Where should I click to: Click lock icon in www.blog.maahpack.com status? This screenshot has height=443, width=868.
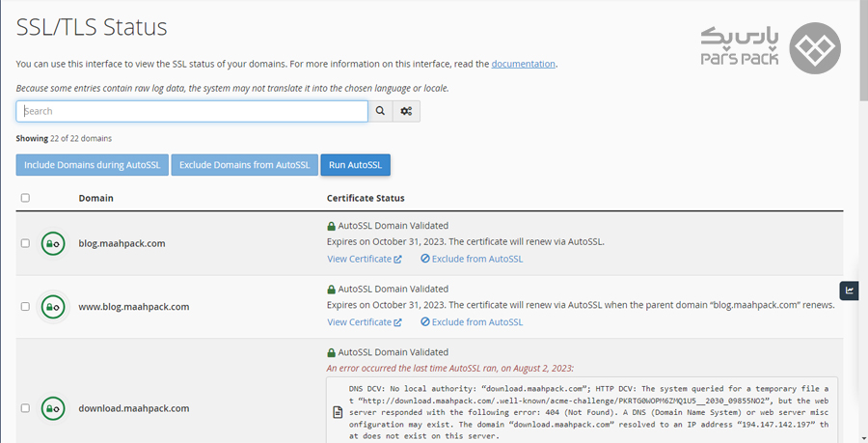331,289
